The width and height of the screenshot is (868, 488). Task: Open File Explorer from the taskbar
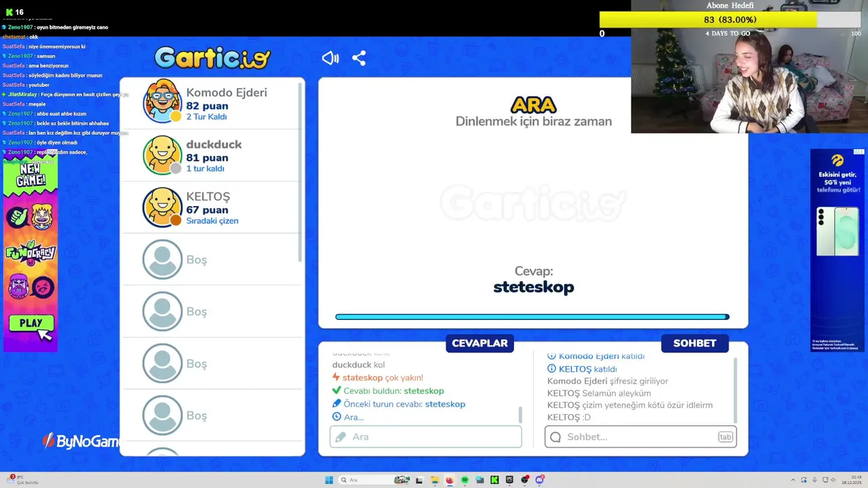(x=435, y=480)
